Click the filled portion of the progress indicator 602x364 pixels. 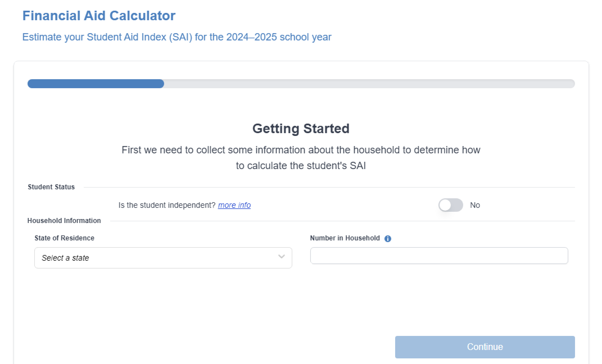click(x=96, y=84)
